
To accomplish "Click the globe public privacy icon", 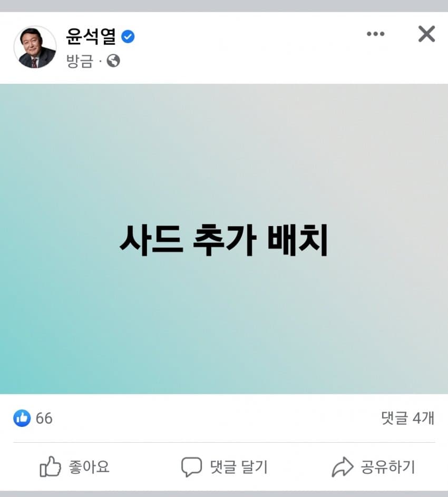I will pos(113,61).
